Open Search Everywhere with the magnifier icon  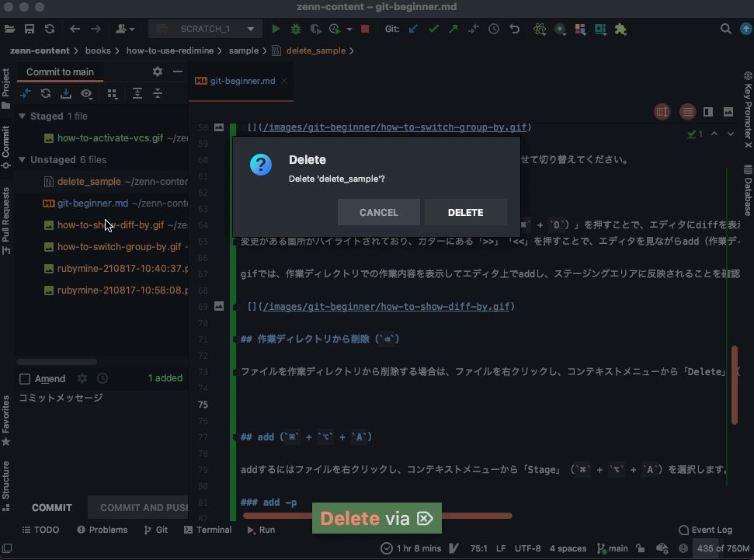click(x=725, y=28)
